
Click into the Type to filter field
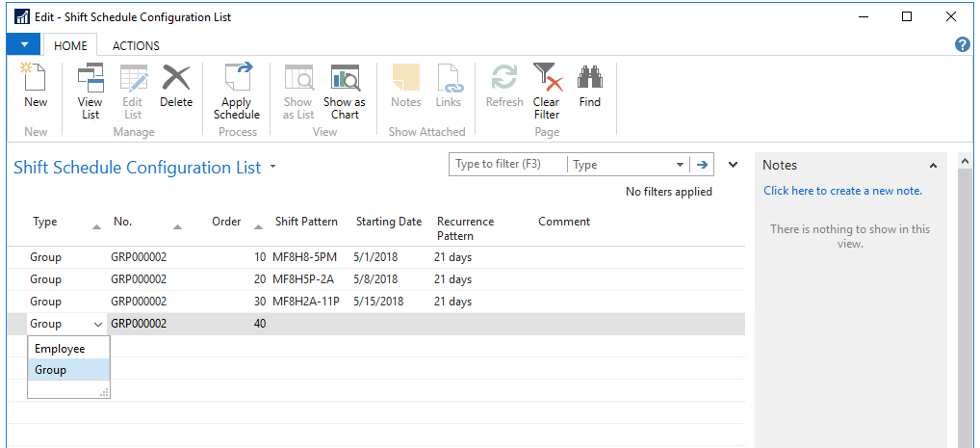507,165
